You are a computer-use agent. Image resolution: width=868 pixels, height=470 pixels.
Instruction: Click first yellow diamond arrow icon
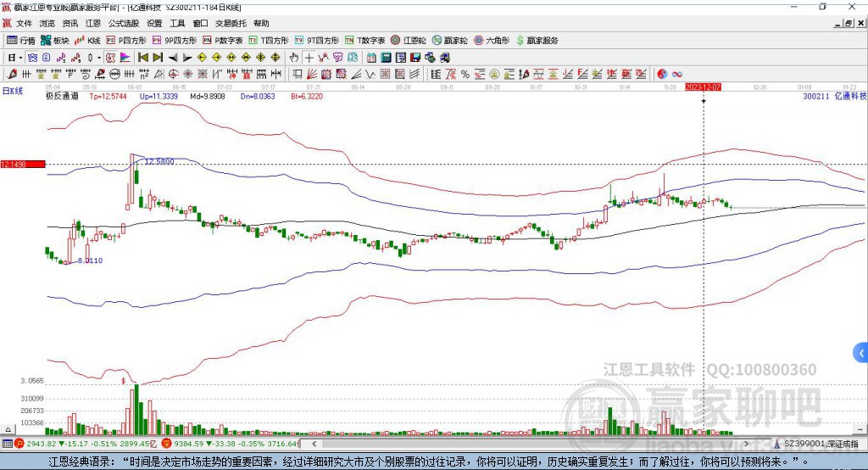tap(202, 58)
